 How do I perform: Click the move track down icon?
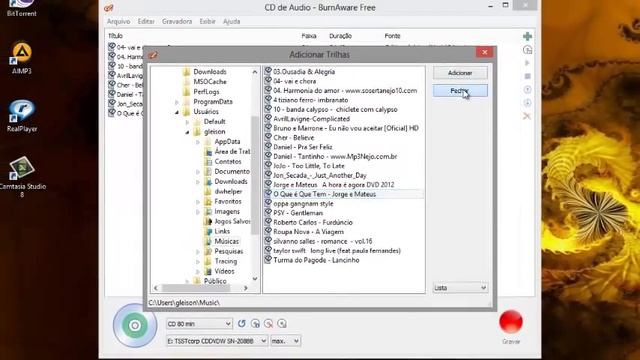pos(527,103)
